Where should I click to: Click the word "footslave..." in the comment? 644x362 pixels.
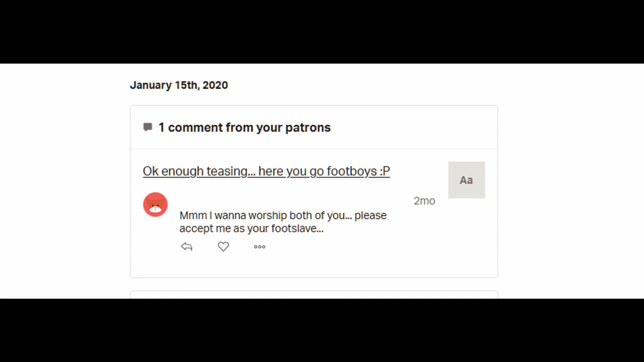[297, 229]
